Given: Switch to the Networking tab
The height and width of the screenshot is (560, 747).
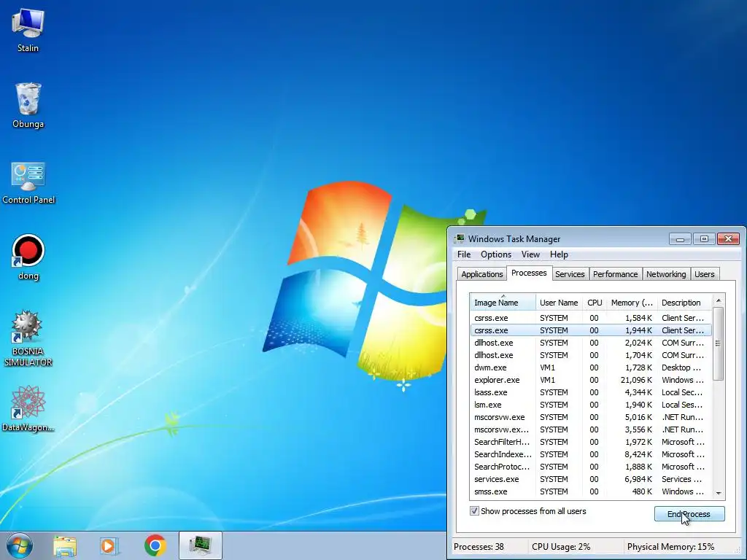Looking at the screenshot, I should [666, 274].
